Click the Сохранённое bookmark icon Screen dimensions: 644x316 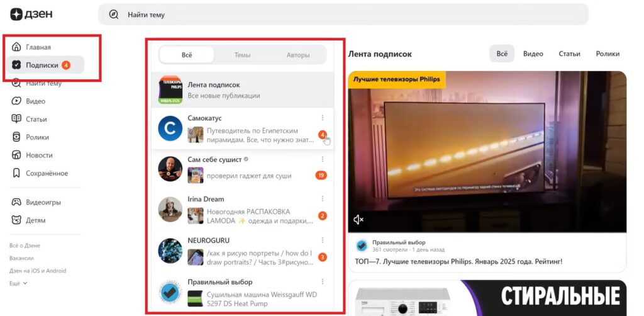tap(16, 173)
